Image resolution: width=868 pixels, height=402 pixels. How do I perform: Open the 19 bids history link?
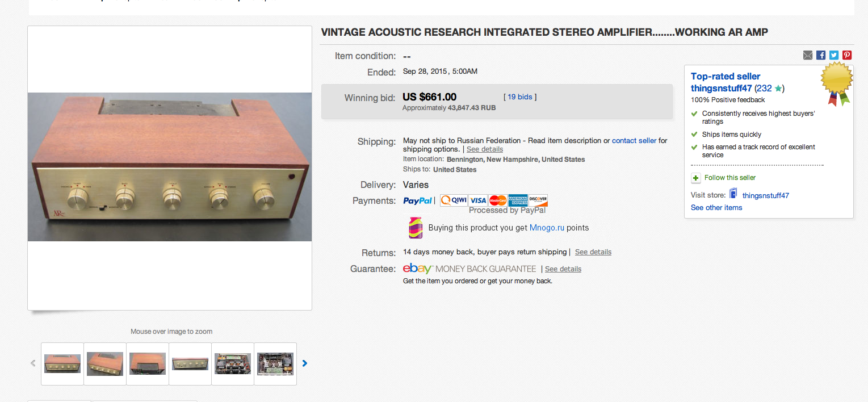(520, 97)
